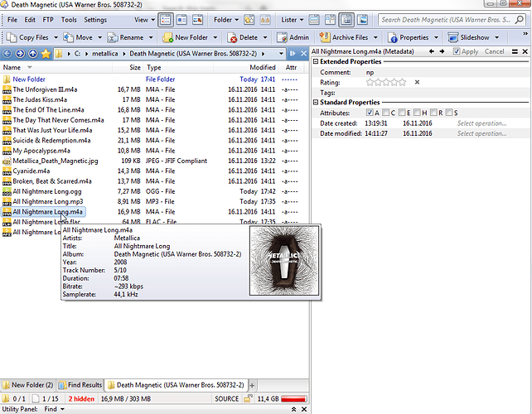Click the lock icon in status bar
This screenshot has height=414, width=532.
click(x=248, y=398)
